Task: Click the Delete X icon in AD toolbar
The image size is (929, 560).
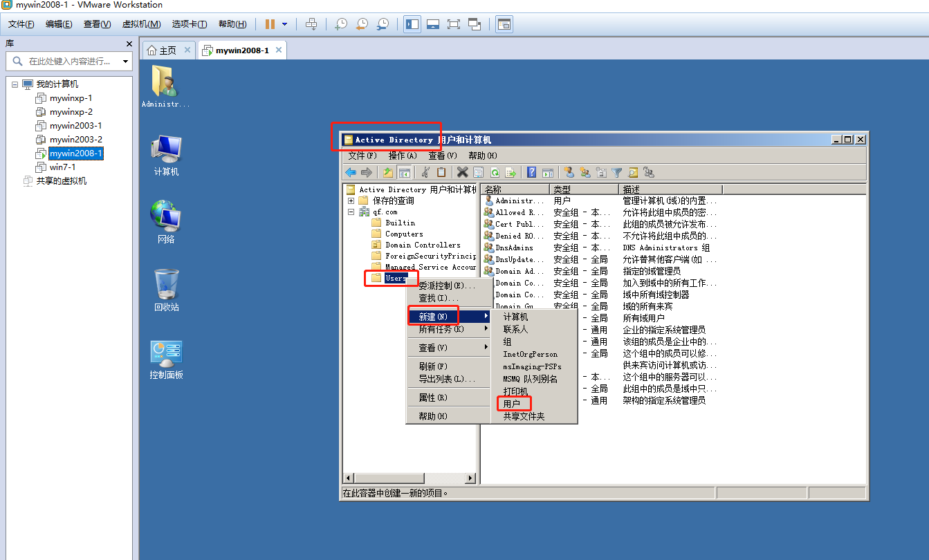Action: pos(462,172)
